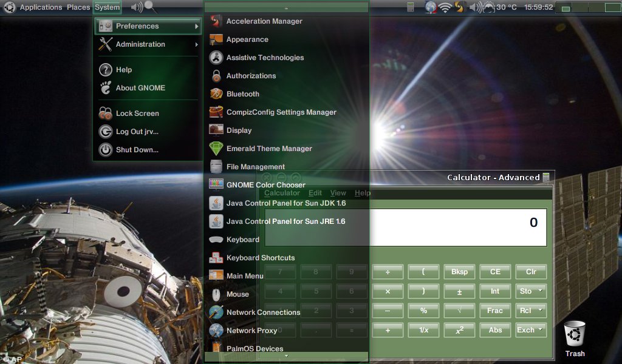Screen dimensions: 622x364
Task: Open the Main Menu editor
Action: click(x=287, y=276)
